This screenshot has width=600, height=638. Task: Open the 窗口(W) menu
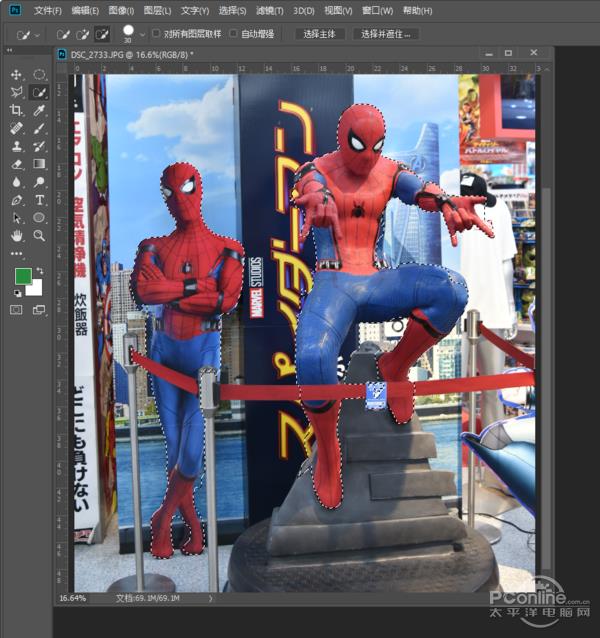377,11
